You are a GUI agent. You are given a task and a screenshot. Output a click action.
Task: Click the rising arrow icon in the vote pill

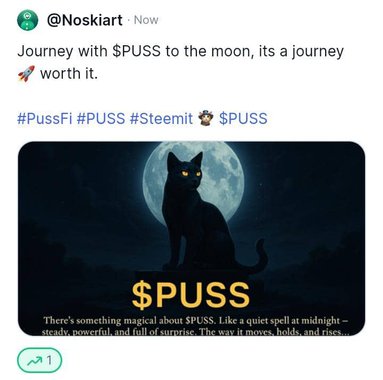pyautogui.click(x=34, y=361)
